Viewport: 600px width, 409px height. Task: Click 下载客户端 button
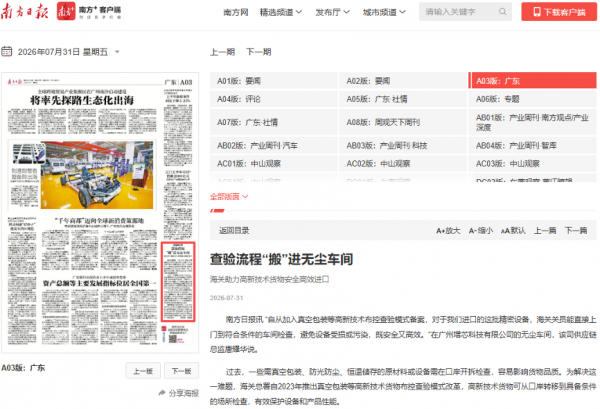559,12
